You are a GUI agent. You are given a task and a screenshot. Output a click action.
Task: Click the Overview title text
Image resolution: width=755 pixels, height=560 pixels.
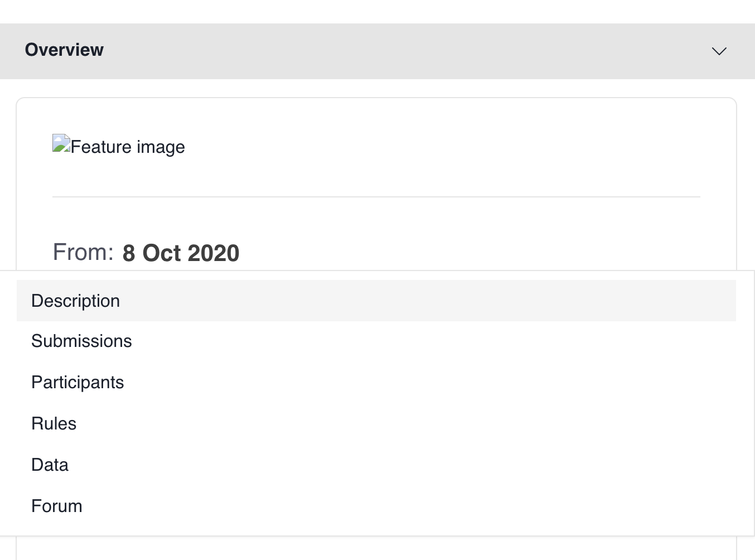pyautogui.click(x=64, y=50)
